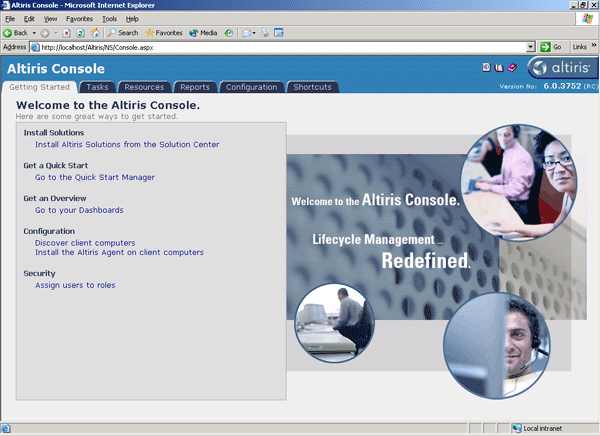The width and height of the screenshot is (600, 436).
Task: Click the version number 6.0.3752 text
Action: 562,86
